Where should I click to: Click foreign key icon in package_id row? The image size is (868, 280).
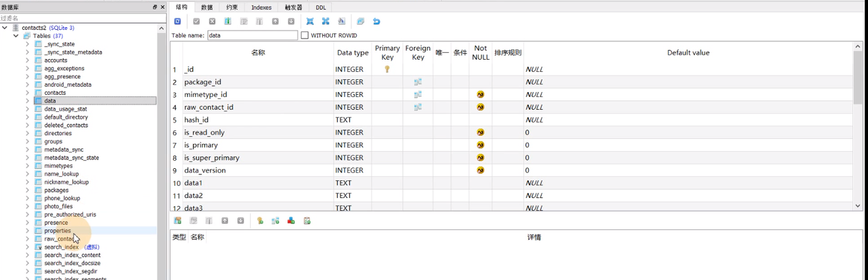418,82
